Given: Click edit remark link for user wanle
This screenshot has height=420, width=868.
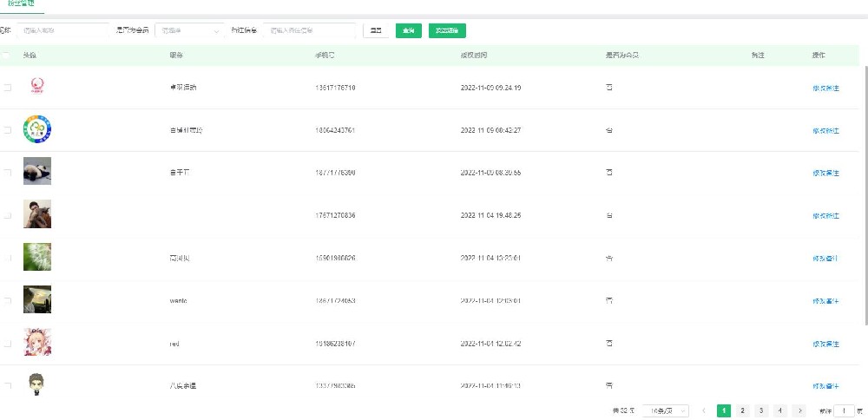Looking at the screenshot, I should (x=825, y=301).
